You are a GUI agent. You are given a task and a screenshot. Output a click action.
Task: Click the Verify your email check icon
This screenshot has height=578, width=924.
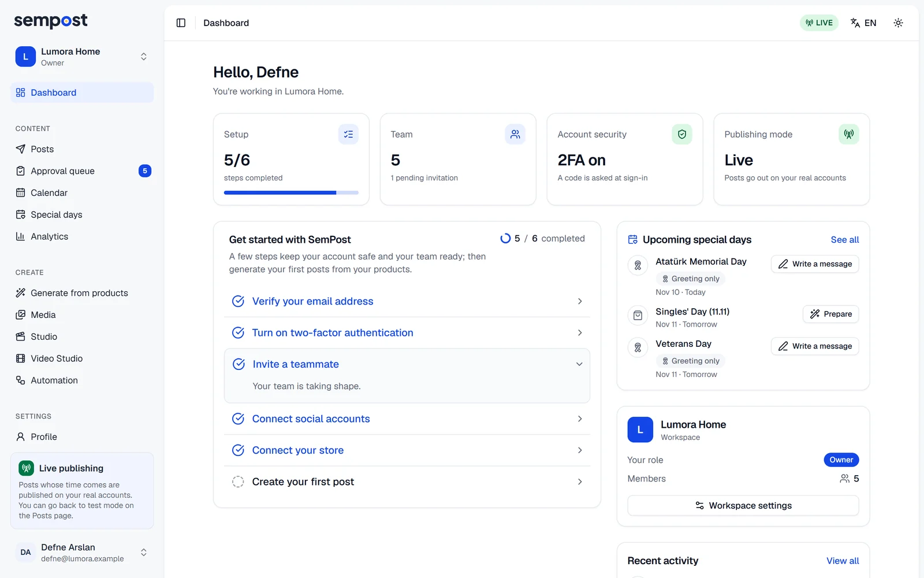click(x=238, y=301)
